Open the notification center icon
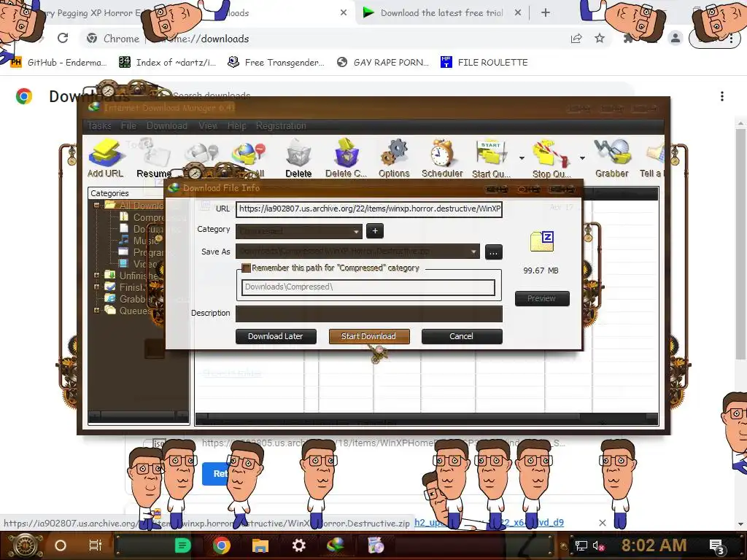The image size is (747, 560). pyautogui.click(x=717, y=545)
